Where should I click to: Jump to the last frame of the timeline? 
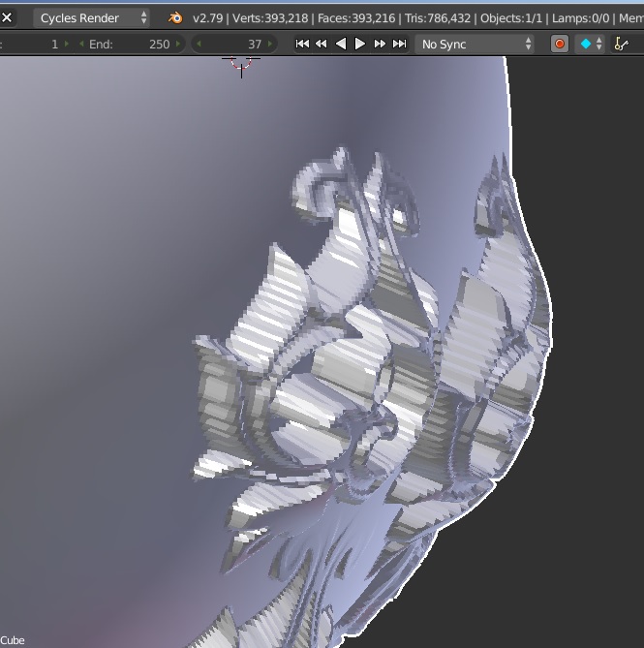[399, 44]
